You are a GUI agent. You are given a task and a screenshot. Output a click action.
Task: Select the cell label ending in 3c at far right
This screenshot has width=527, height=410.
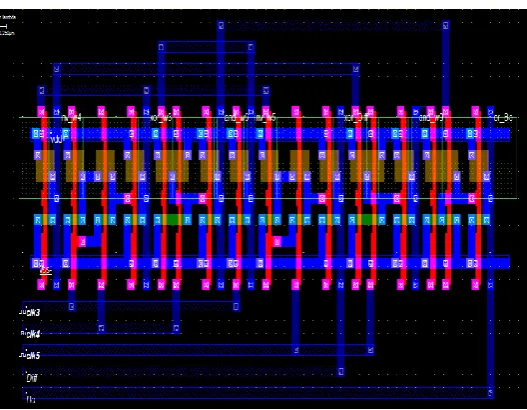[503, 118]
